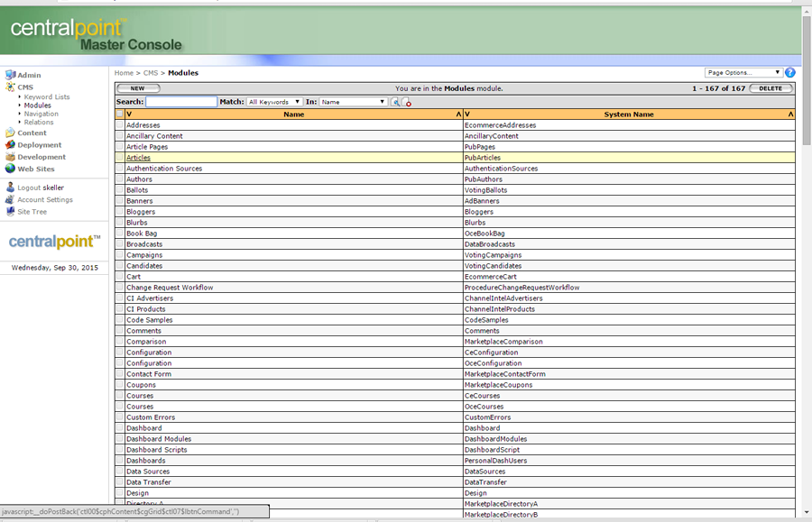Go to Navigation under CMS
This screenshot has width=812, height=522.
(x=42, y=114)
